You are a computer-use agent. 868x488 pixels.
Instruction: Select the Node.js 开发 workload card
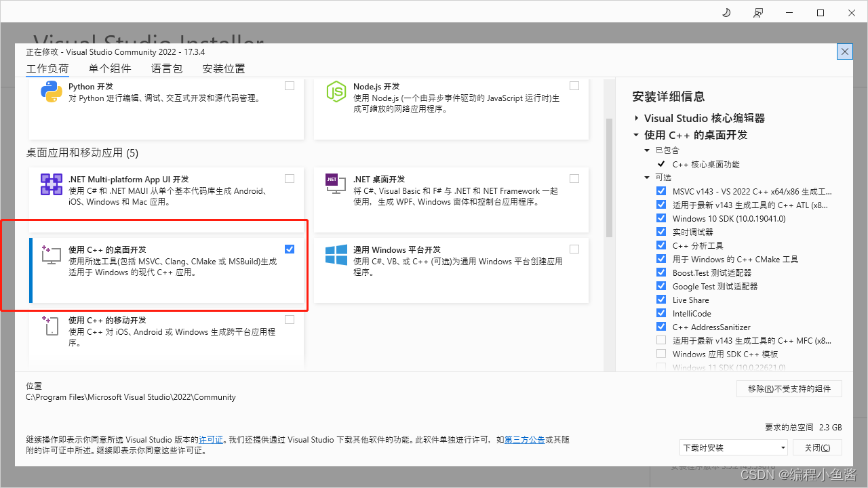pyautogui.click(x=451, y=110)
